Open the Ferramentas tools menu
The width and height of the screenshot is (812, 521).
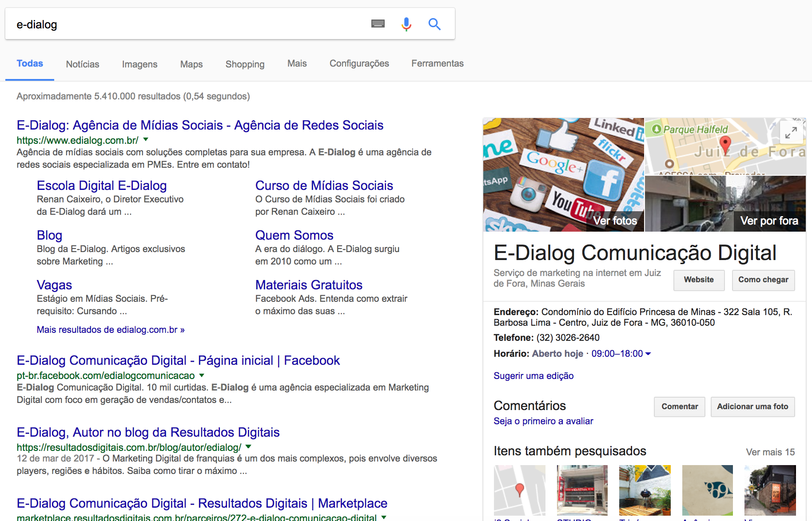pos(437,63)
